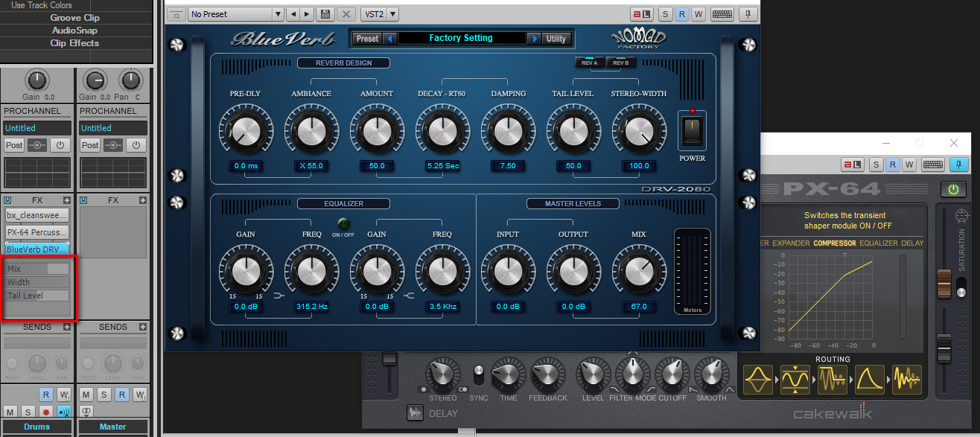This screenshot has height=437, width=980.
Task: Click Drums ProChannel Post button
Action: click(14, 145)
